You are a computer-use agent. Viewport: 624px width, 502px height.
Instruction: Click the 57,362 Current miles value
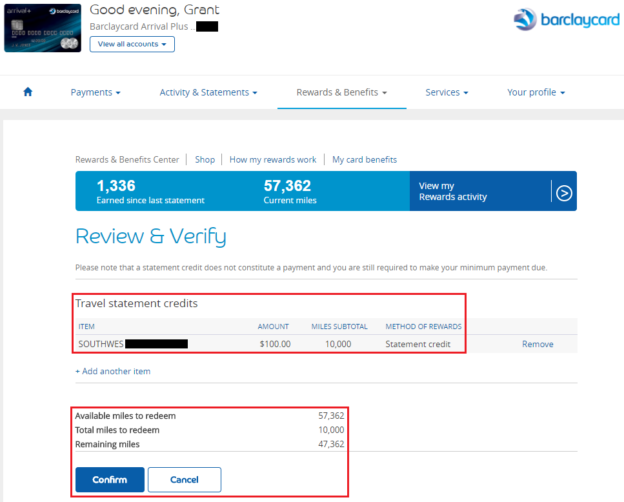tap(287, 186)
